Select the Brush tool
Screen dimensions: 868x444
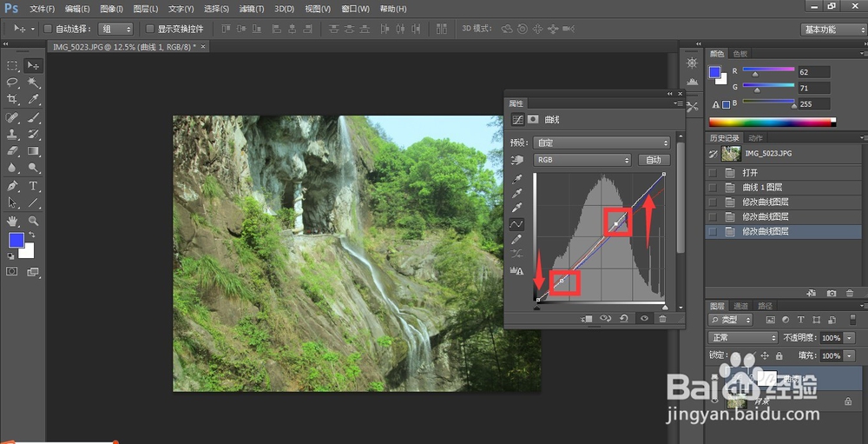33,117
